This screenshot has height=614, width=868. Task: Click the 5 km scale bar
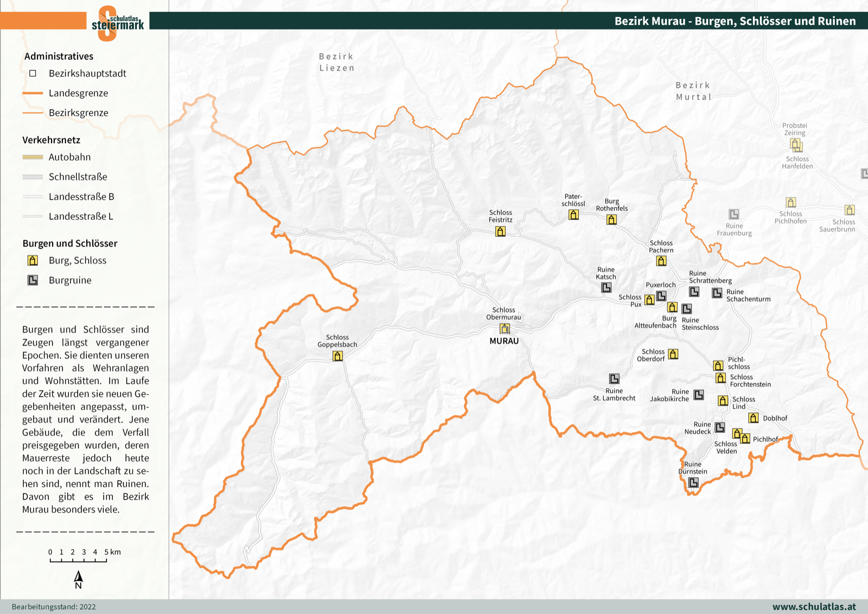79,560
